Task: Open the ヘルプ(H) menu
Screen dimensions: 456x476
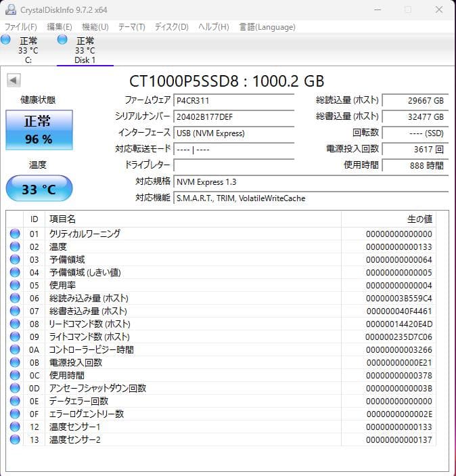Action: point(214,27)
